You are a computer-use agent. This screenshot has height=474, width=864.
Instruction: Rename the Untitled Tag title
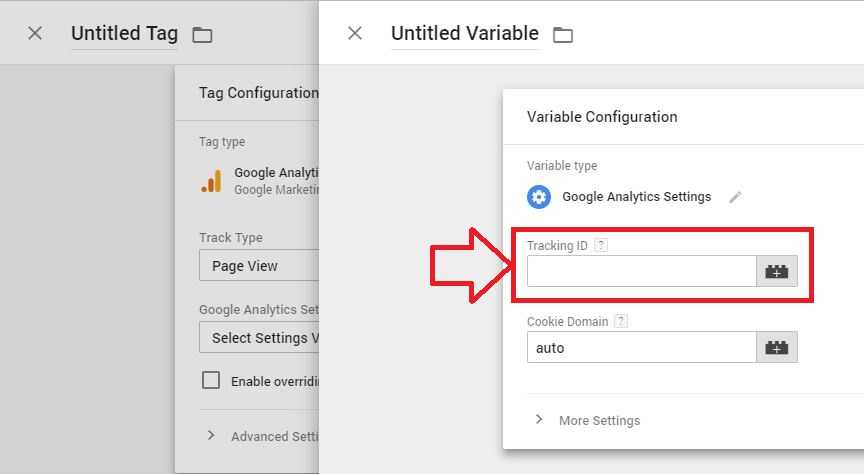click(x=125, y=34)
